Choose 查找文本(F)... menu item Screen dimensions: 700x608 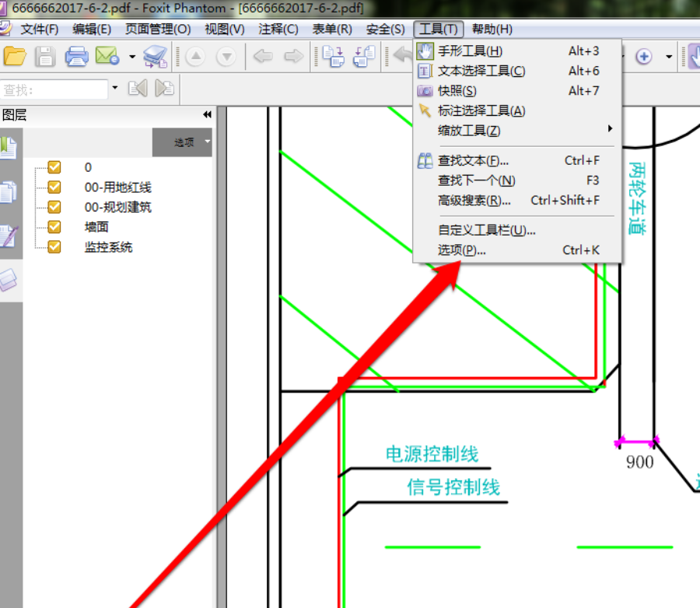click(517, 161)
